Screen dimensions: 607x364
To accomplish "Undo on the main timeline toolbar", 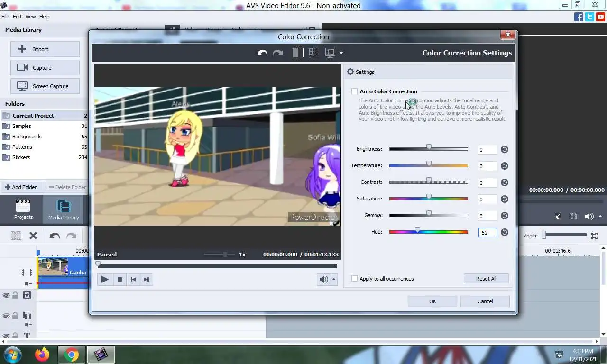I will [x=55, y=236].
